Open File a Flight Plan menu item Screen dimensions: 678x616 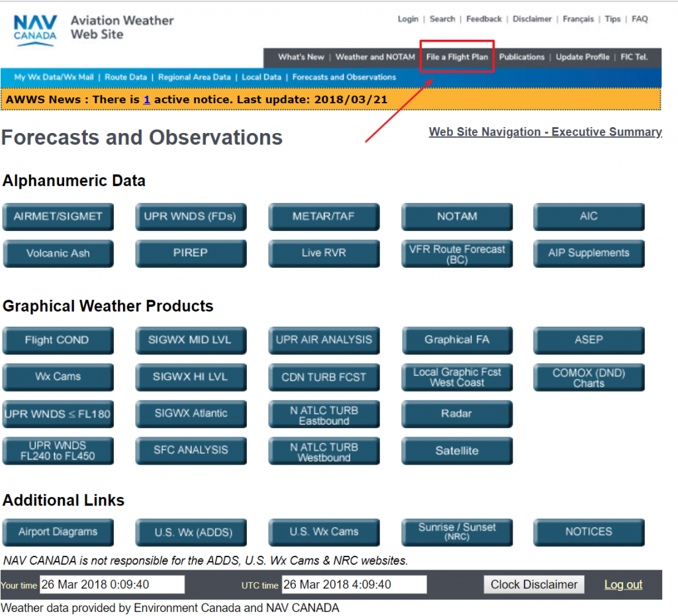point(457,57)
